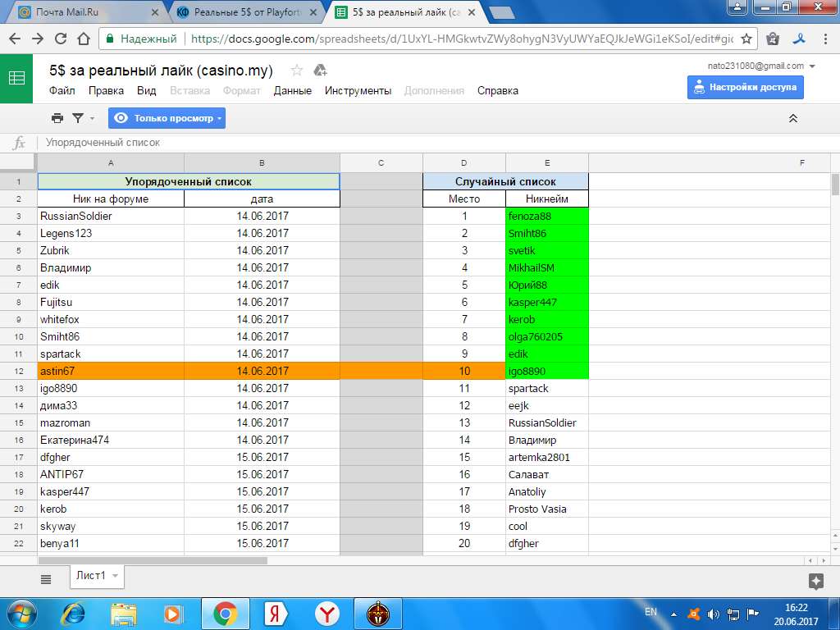Click the Explore icon at bottom right
Viewport: 840px width, 630px height.
click(x=815, y=581)
